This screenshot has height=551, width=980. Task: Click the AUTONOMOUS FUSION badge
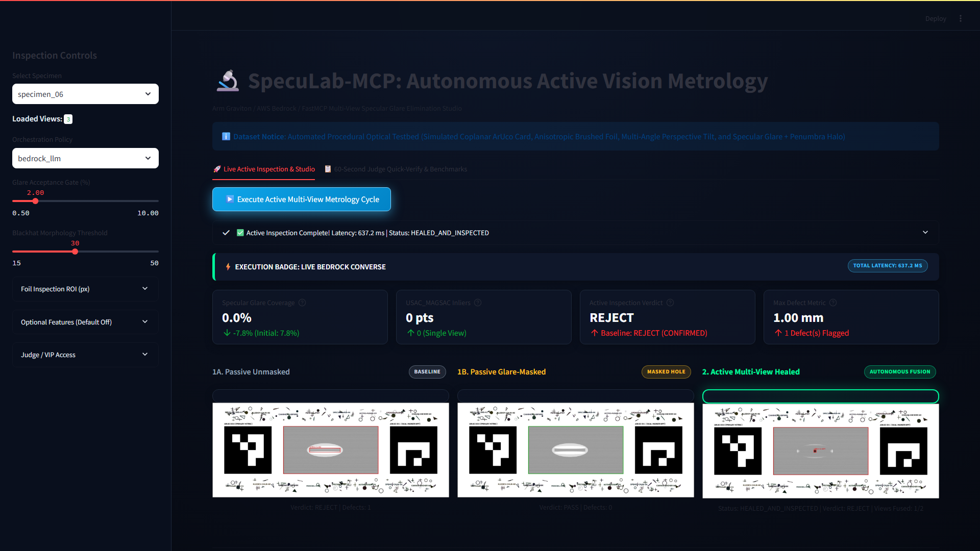pos(900,372)
